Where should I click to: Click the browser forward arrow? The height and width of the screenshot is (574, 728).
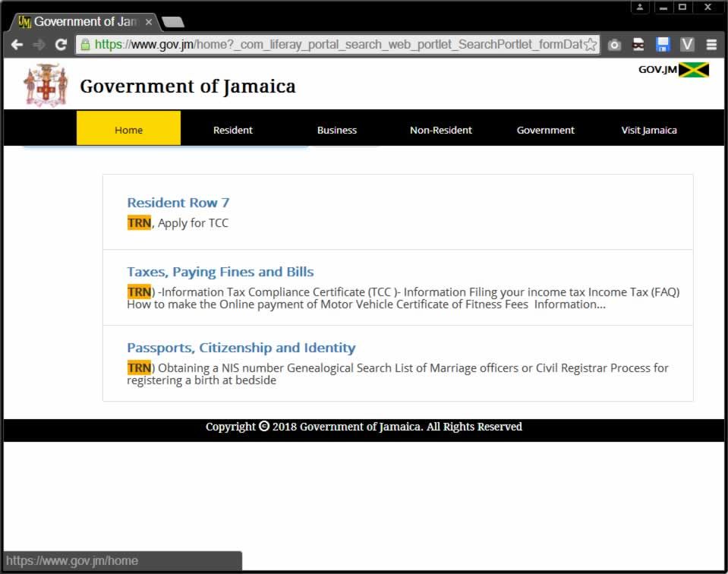click(39, 45)
